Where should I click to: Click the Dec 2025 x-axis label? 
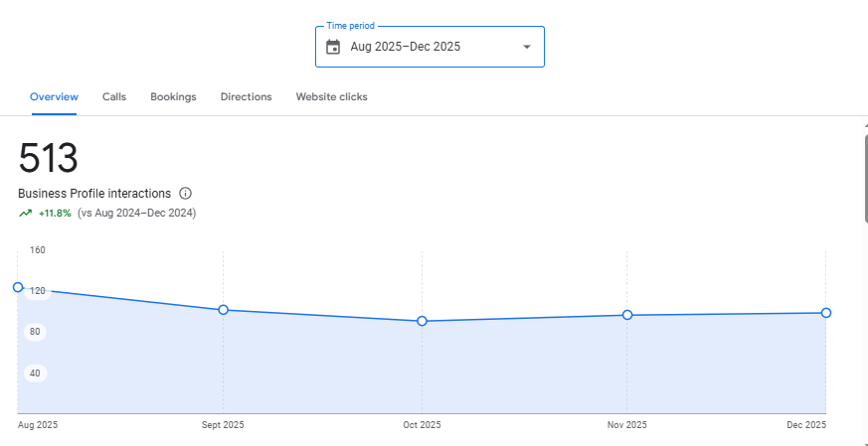pos(806,425)
